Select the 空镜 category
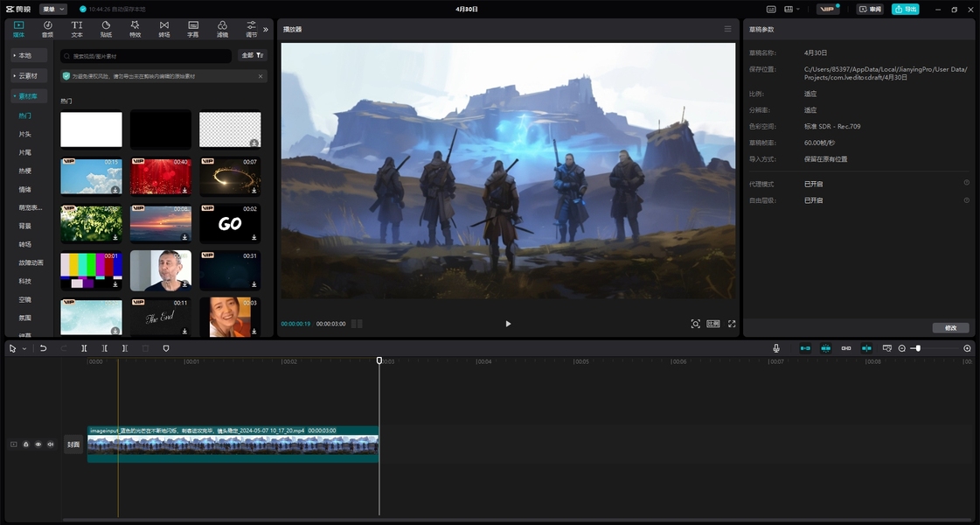Screen dimensions: 980x525 [25, 300]
